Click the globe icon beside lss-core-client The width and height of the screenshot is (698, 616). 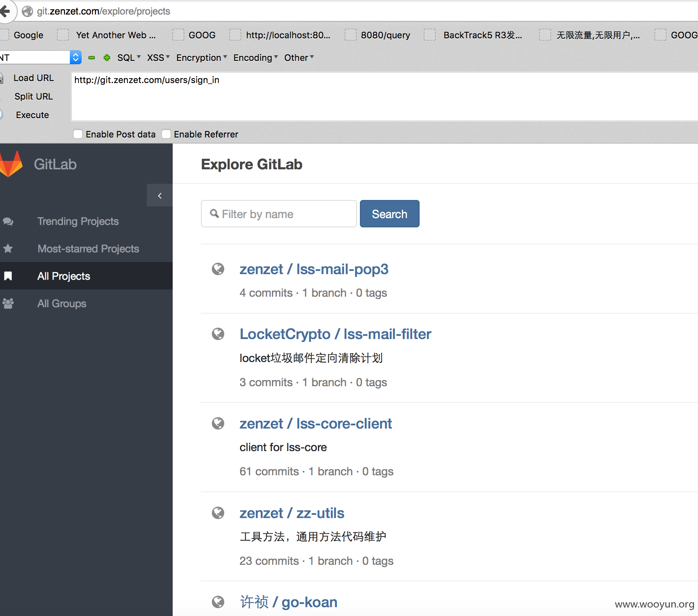218,423
